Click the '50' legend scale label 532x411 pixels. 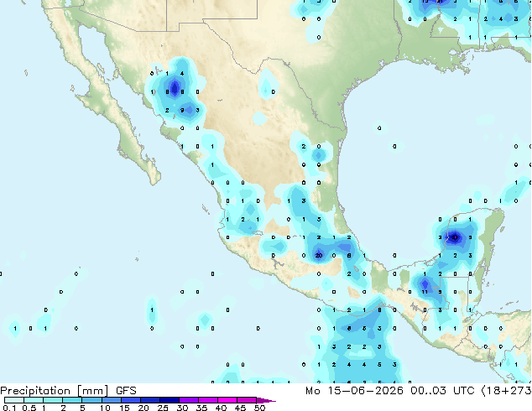click(x=259, y=408)
